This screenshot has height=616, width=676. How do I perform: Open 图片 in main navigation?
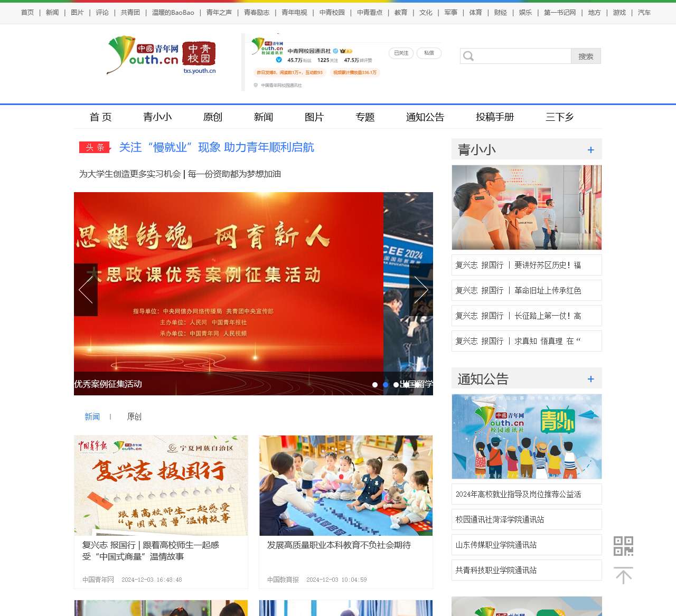tap(314, 117)
